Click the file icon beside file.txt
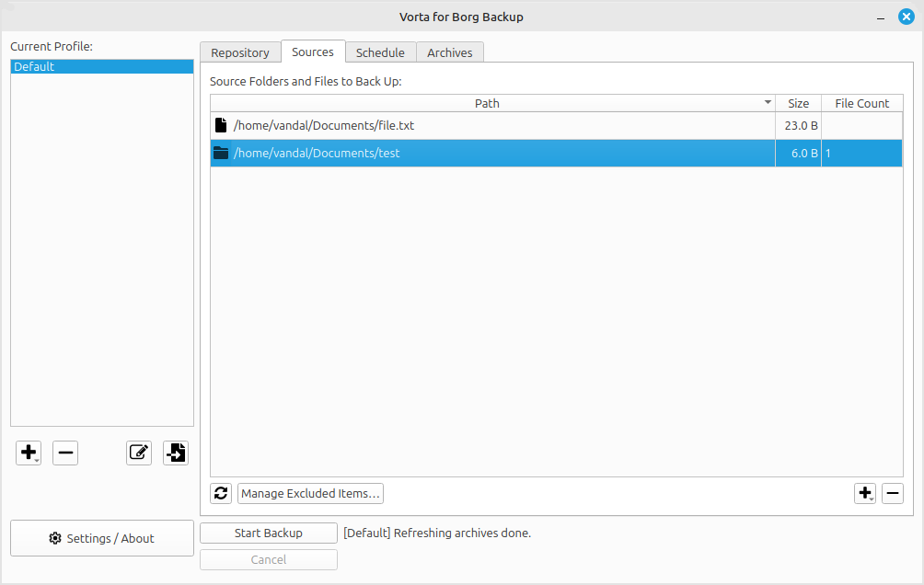The height and width of the screenshot is (585, 924). [221, 125]
